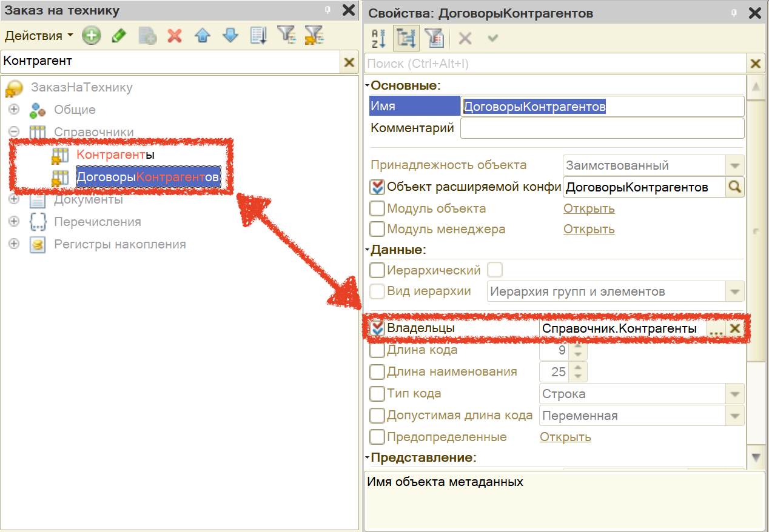Open the Действия menu
This screenshot has height=532, width=769.
[38, 36]
